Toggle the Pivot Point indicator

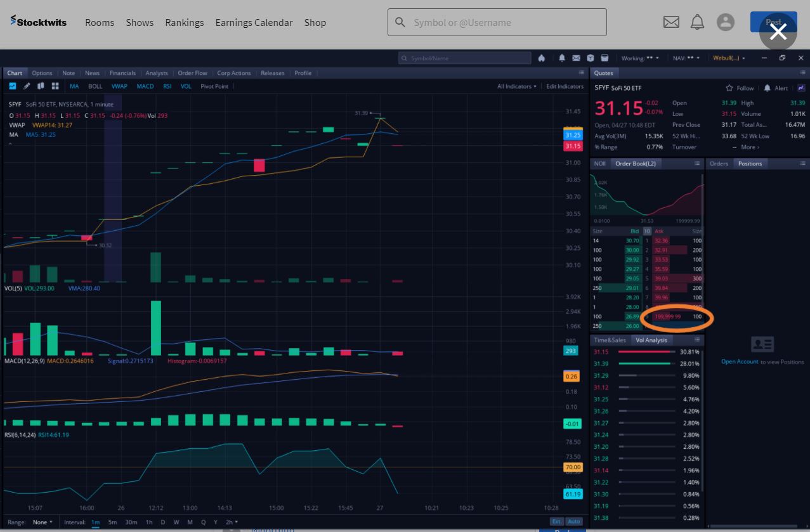click(x=214, y=86)
